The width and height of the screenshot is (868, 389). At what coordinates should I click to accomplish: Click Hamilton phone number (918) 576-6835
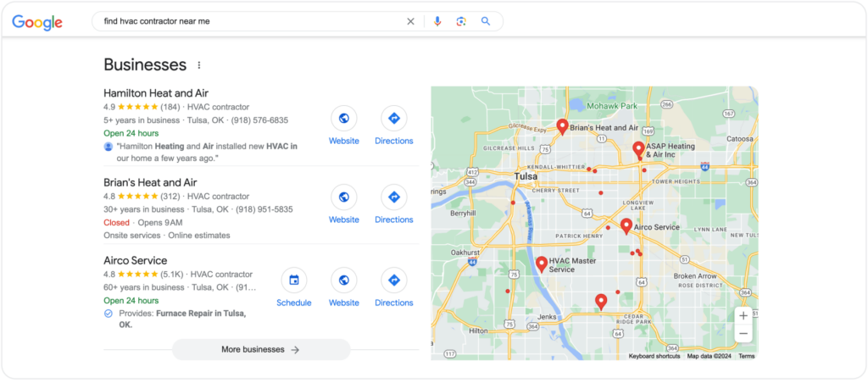coord(259,120)
